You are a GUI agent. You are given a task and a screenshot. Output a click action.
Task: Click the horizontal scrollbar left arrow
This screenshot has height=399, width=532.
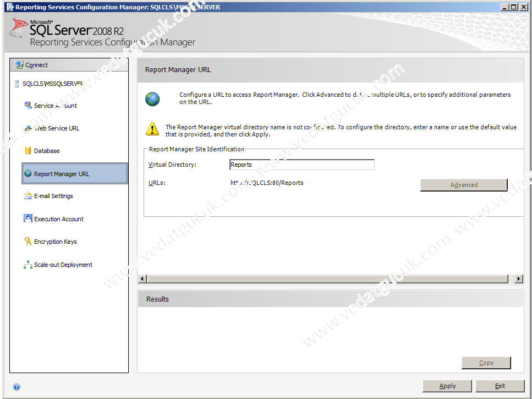click(142, 279)
